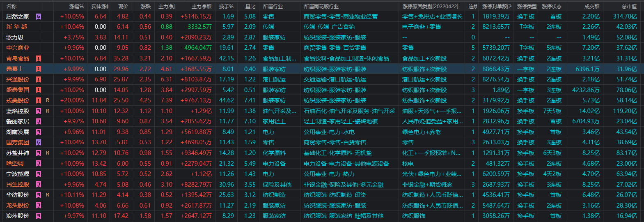Click the +20.00% gain cell for 戎美股份
Screen dimensions: 644x222
point(72,100)
